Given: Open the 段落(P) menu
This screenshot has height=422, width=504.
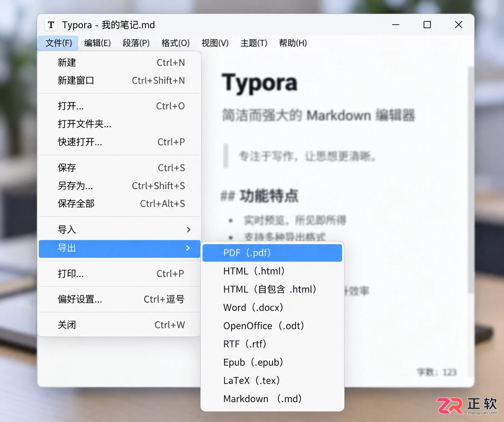Looking at the screenshot, I should tap(136, 43).
